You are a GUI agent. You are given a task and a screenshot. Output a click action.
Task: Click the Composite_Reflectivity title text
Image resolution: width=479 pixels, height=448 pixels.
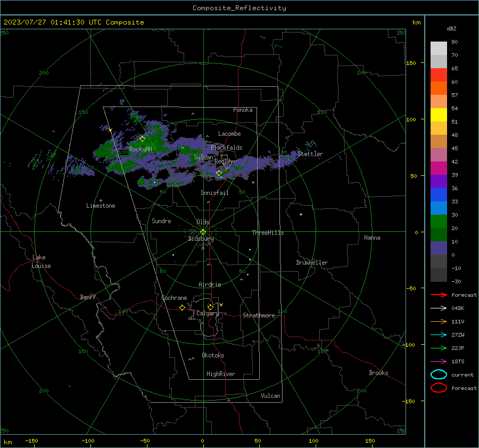pos(239,8)
